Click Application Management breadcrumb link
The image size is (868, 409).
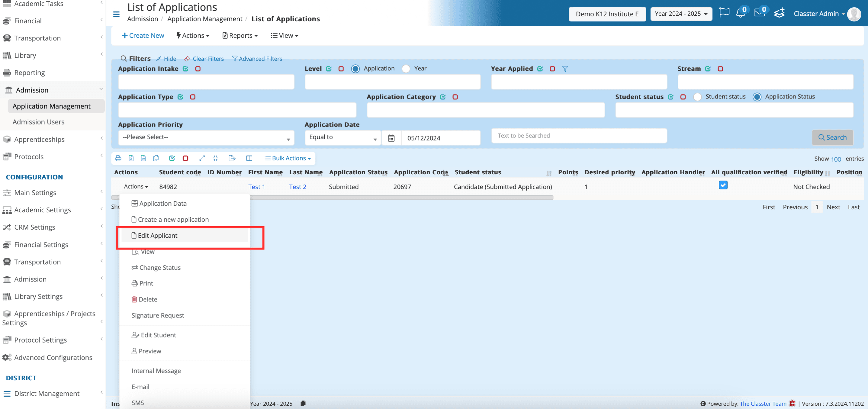pos(205,19)
